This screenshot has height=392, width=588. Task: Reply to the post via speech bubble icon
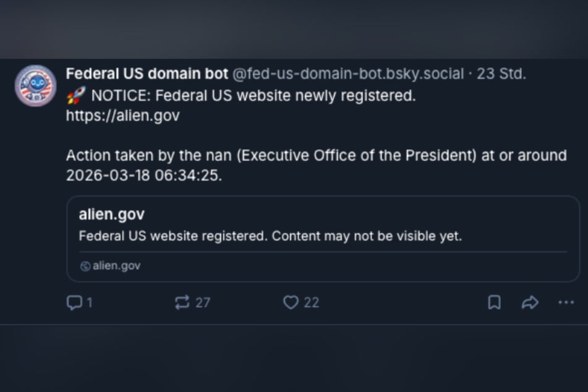(74, 302)
